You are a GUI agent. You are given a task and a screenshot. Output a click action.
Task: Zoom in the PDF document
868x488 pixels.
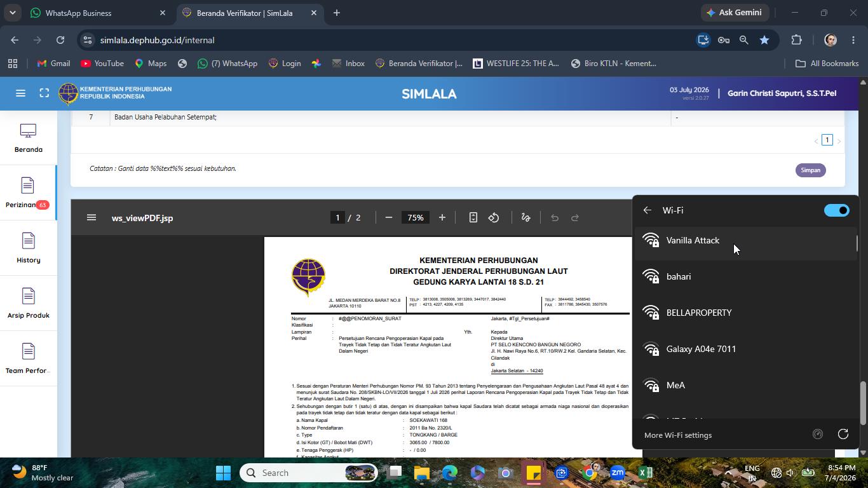pyautogui.click(x=442, y=218)
